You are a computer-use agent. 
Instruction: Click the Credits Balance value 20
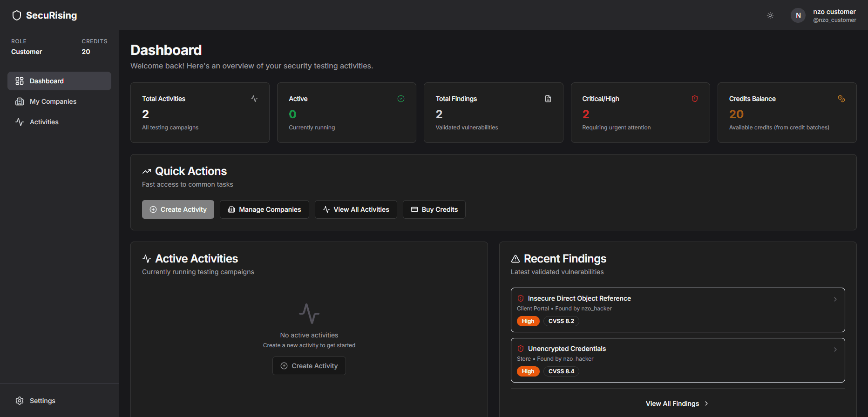coord(736,114)
